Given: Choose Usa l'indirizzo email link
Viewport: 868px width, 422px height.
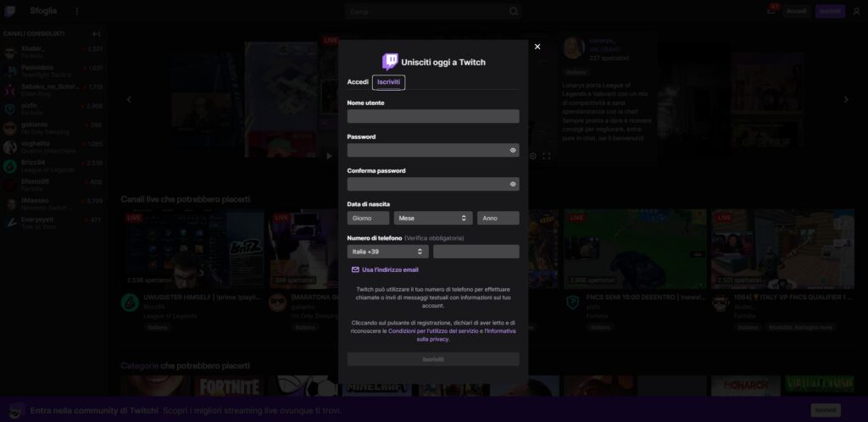Looking at the screenshot, I should coord(390,270).
